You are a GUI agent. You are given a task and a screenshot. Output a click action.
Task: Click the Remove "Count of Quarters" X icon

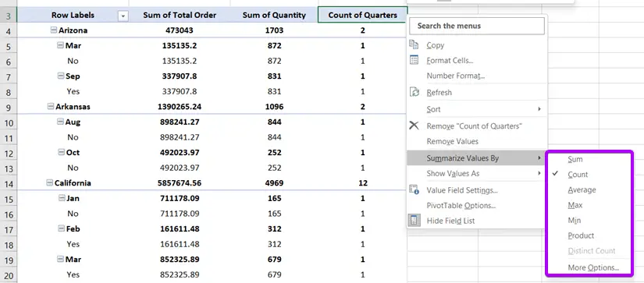(414, 126)
